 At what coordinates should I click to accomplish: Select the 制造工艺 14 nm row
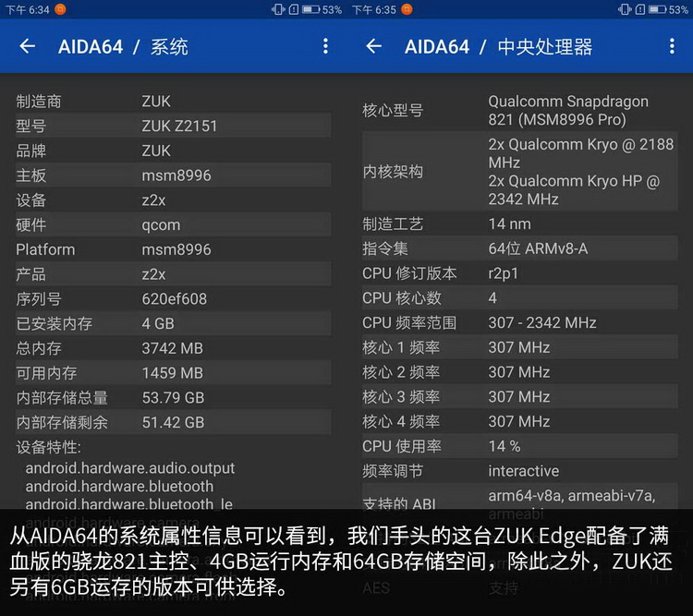(519, 224)
